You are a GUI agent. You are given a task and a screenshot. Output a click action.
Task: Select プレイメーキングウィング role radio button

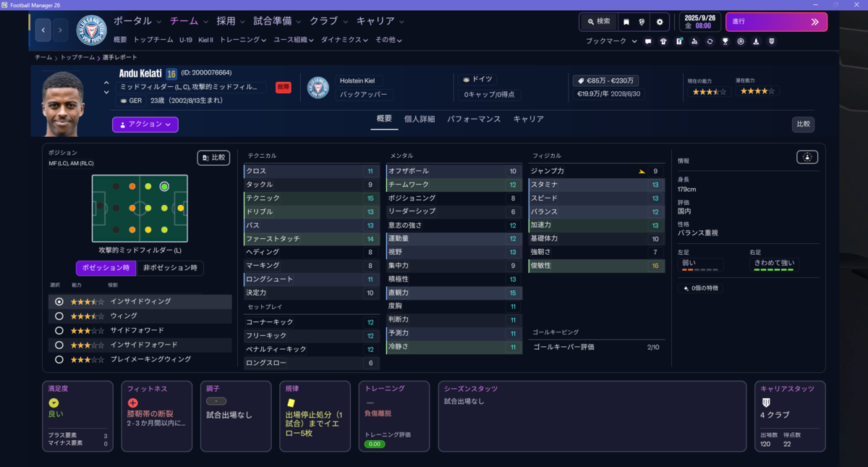[59, 359]
